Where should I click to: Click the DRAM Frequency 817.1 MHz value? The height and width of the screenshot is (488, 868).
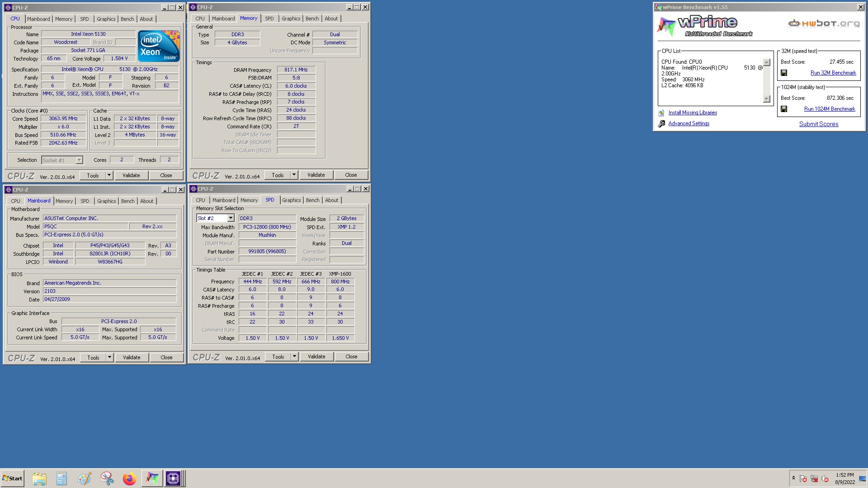pyautogui.click(x=296, y=70)
